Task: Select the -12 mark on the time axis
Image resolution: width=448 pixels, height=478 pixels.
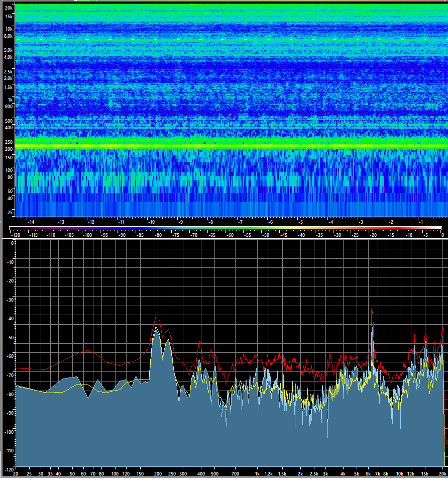Action: (x=91, y=222)
